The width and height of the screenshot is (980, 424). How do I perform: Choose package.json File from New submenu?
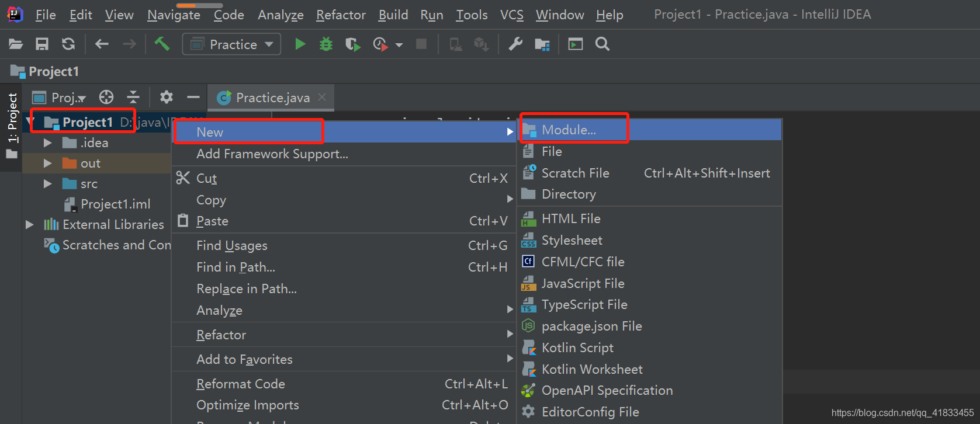(x=649, y=326)
